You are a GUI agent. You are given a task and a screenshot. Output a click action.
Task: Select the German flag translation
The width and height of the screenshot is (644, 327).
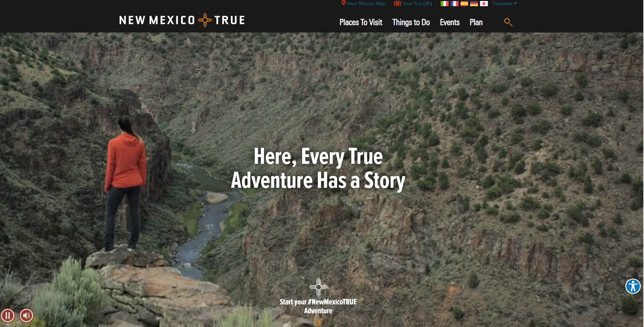pyautogui.click(x=474, y=4)
